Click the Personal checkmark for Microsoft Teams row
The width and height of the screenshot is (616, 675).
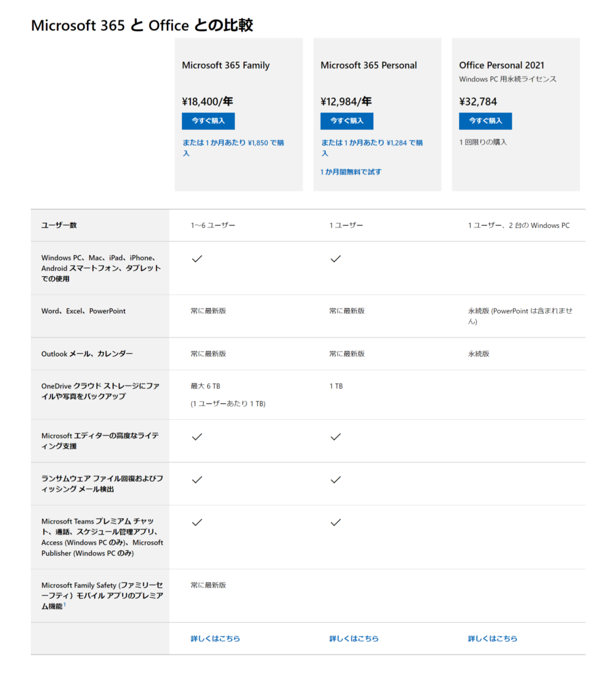(x=336, y=522)
